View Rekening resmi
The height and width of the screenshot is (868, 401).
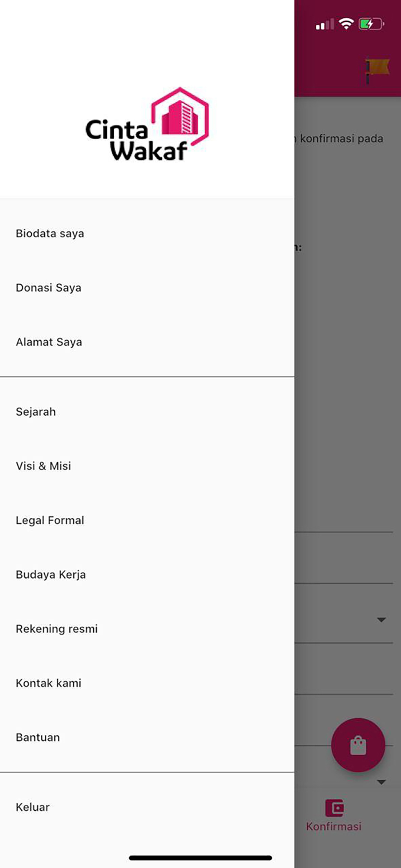pos(147,629)
